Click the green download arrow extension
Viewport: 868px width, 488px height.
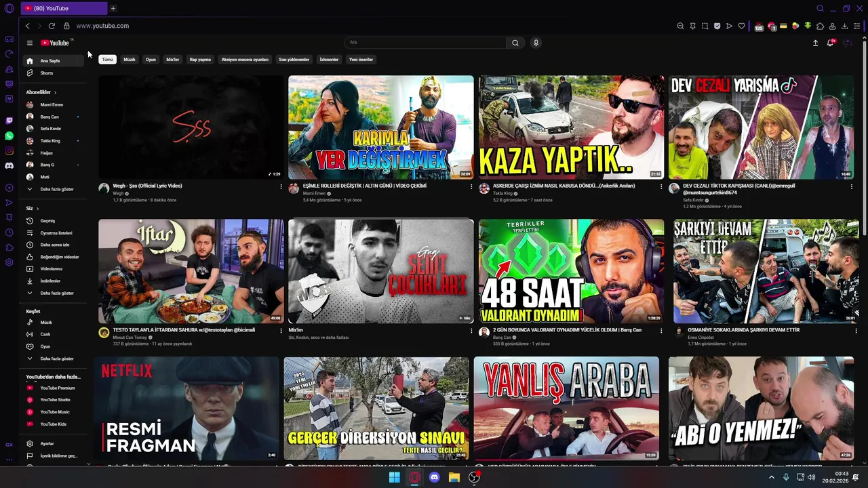point(808,26)
